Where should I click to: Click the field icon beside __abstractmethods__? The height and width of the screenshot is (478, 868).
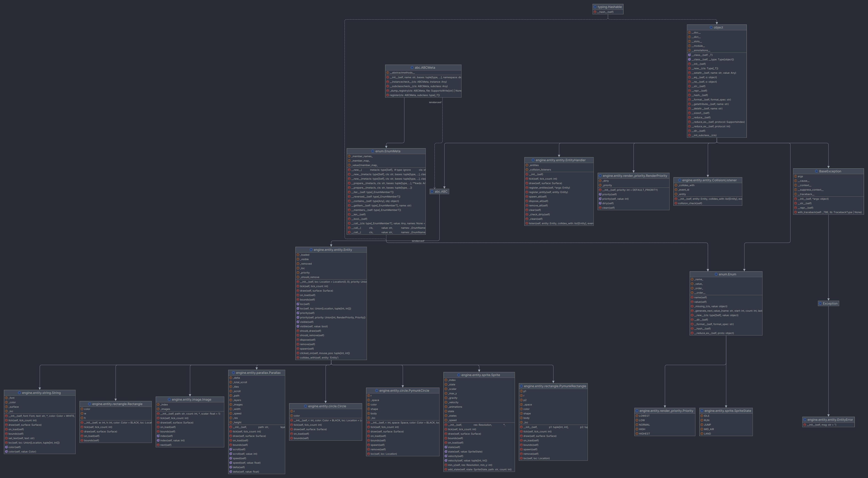point(387,73)
